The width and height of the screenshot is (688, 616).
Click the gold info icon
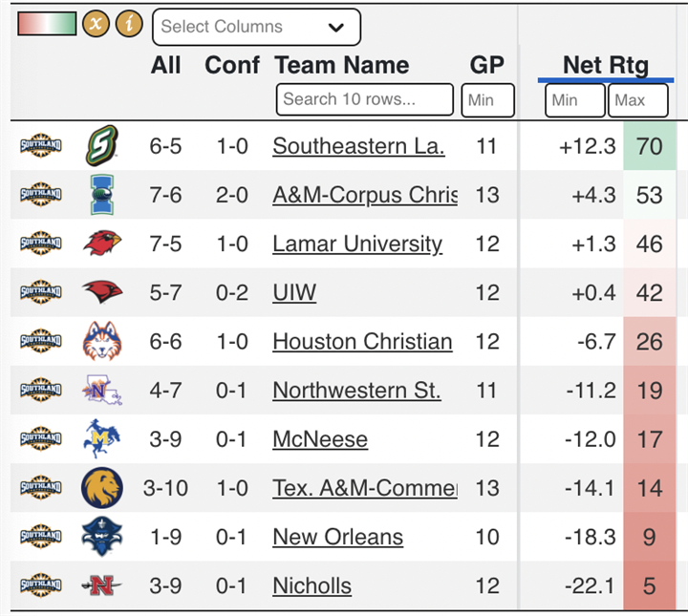129,23
